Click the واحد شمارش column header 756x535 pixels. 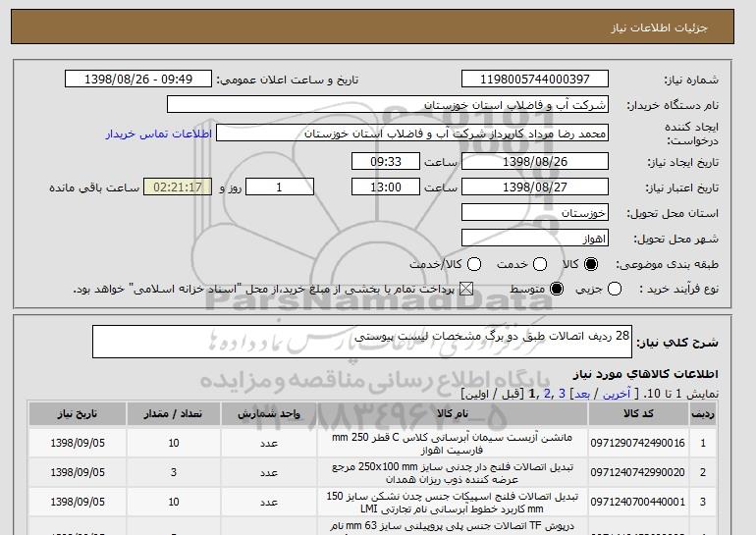[x=269, y=414]
